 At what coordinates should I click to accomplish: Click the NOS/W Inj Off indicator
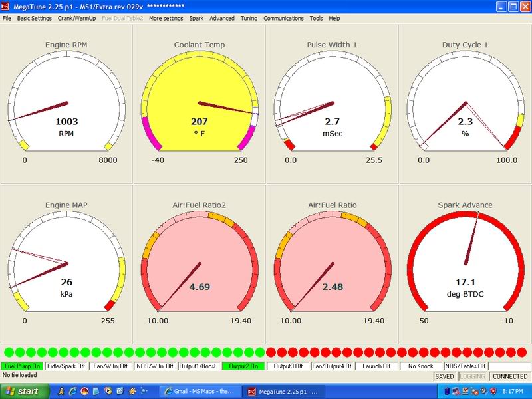tap(155, 366)
